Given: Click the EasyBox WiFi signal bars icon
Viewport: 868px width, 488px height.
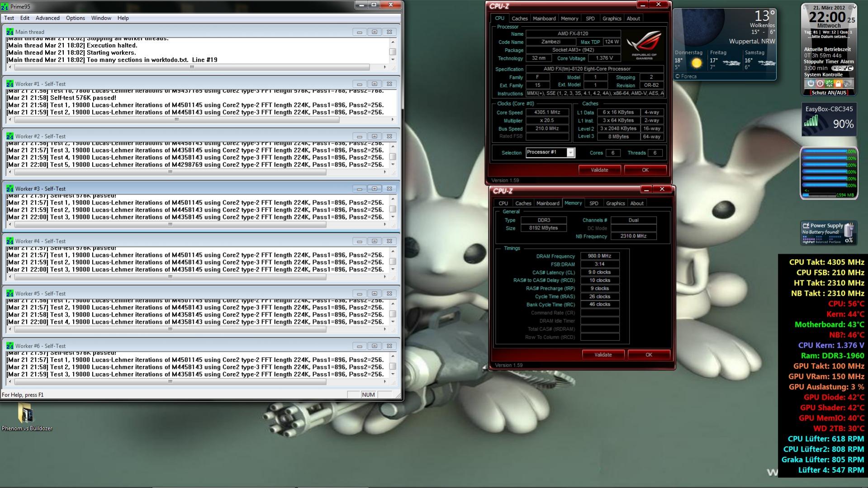Looking at the screenshot, I should 811,121.
